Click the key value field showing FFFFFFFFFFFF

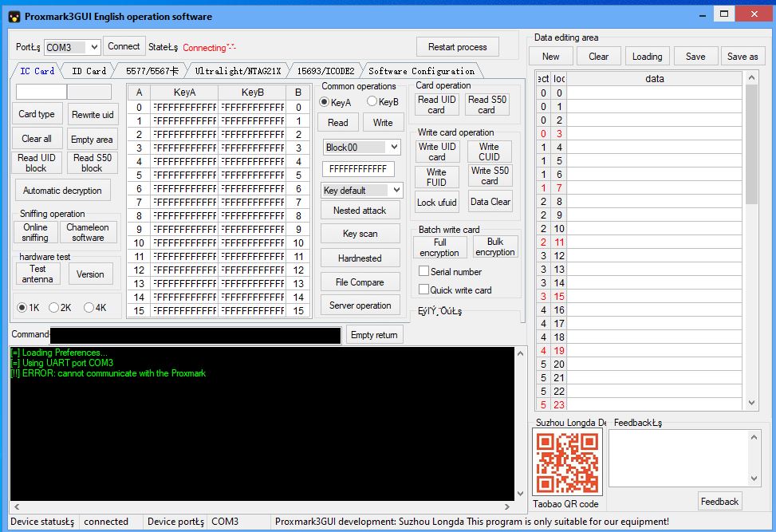tap(358, 169)
